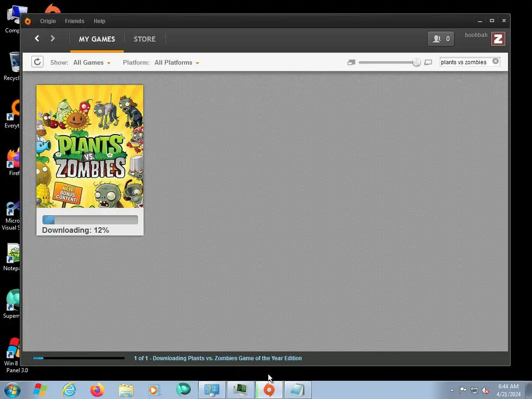Launch Internet Explorer from taskbar

pos(69,390)
